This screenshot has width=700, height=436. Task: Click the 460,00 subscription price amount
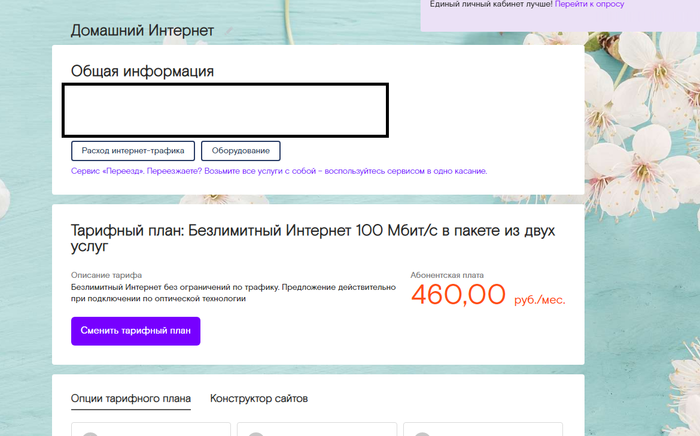(458, 295)
